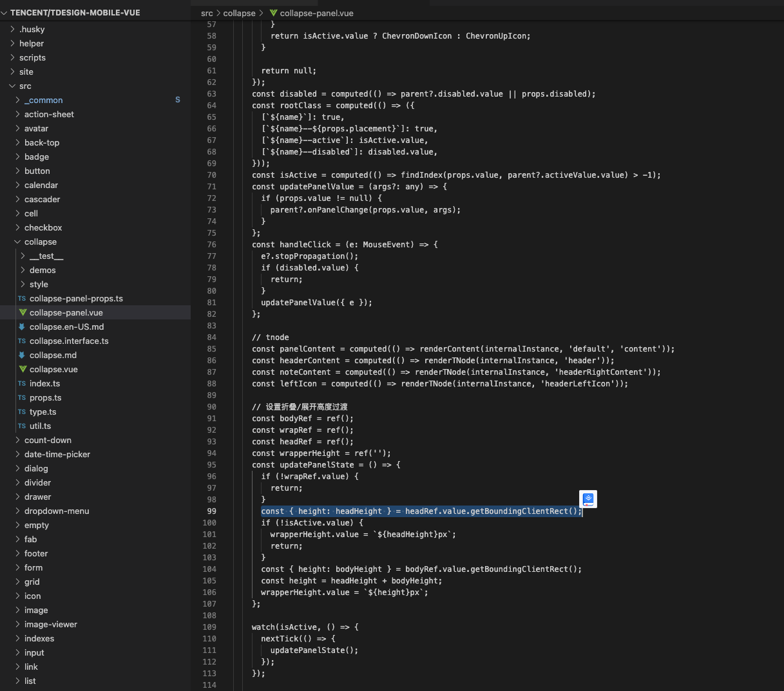This screenshot has height=691, width=784.
Task: Expand the __test__ folder
Action: (21, 256)
